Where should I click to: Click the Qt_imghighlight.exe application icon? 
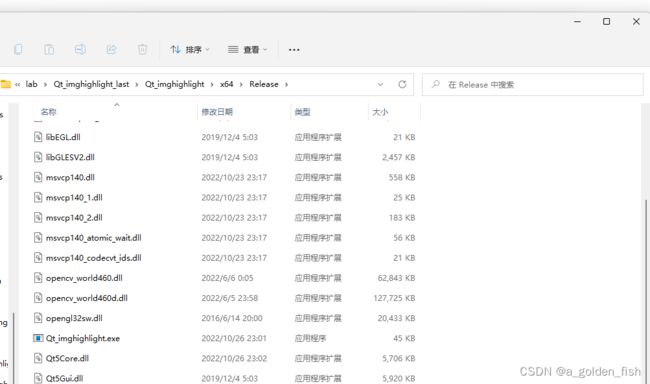[38, 338]
